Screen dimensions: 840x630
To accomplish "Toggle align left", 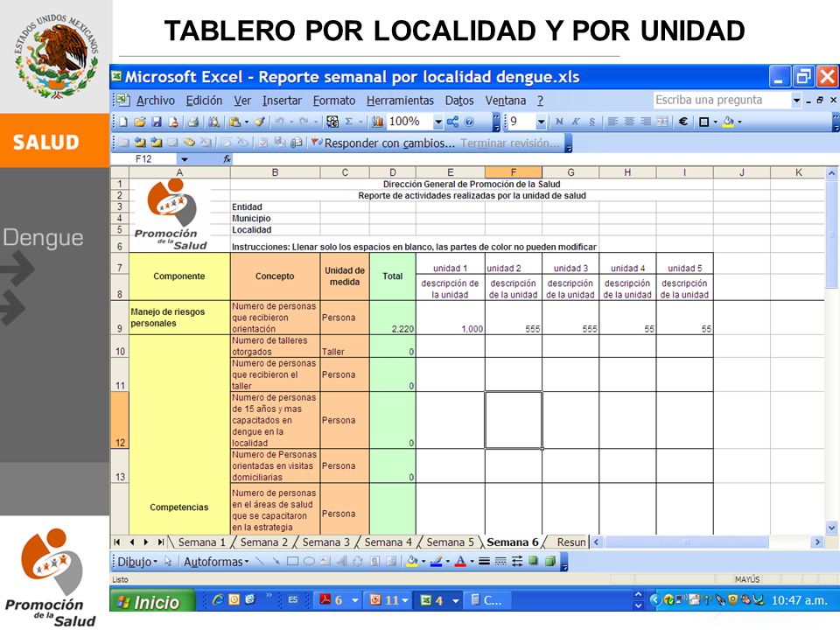I will (612, 122).
